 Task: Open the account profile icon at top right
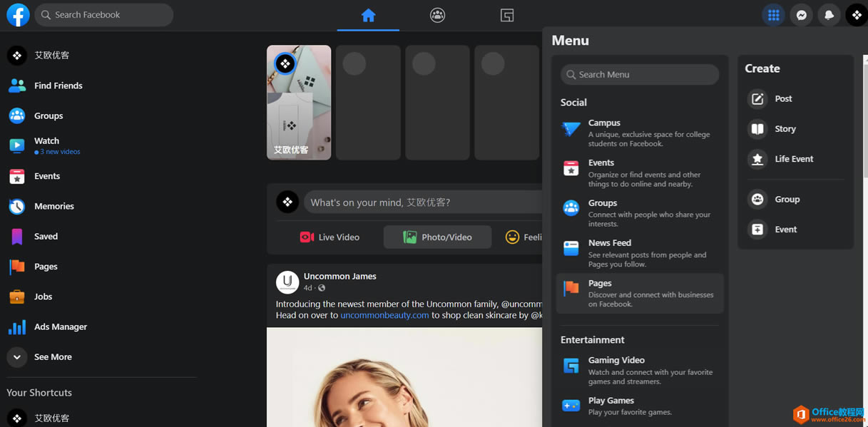click(857, 15)
